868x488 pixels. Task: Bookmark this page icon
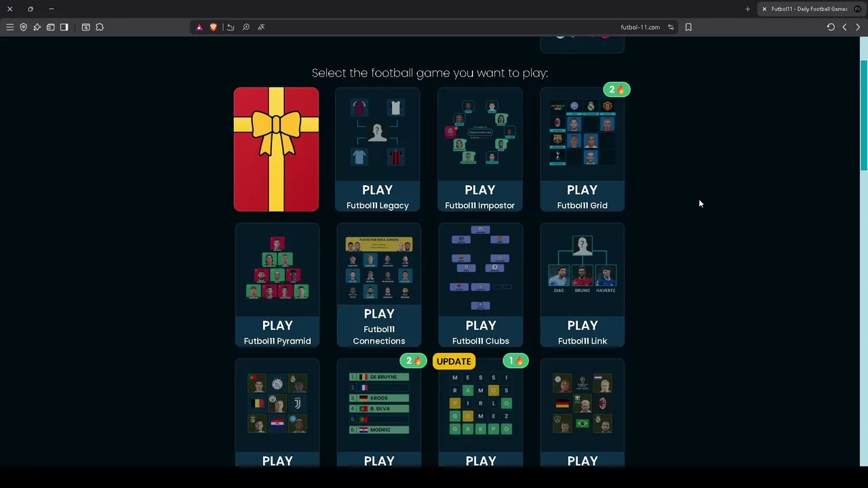click(688, 27)
